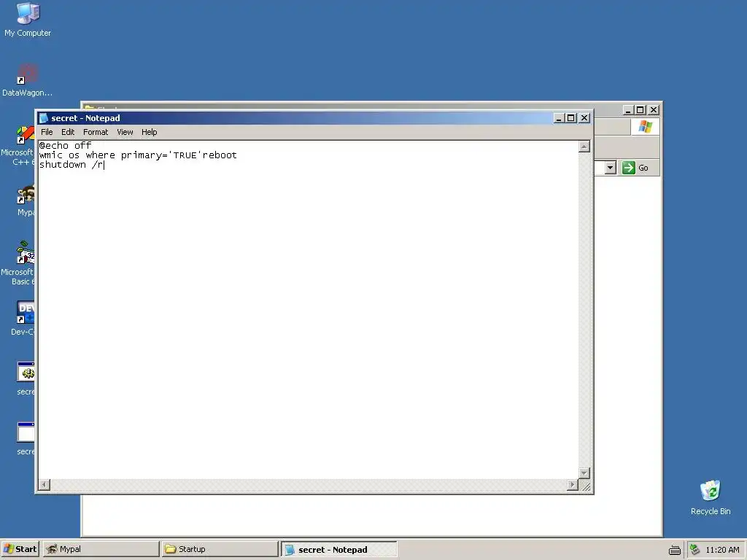This screenshot has height=560, width=747.
Task: Click the Notepad horizontal scroll left arrow
Action: 44,485
